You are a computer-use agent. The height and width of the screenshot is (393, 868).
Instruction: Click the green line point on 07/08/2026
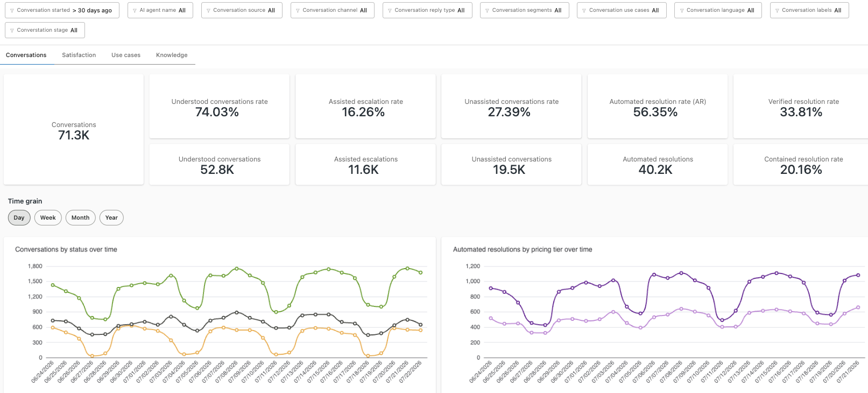(x=237, y=269)
